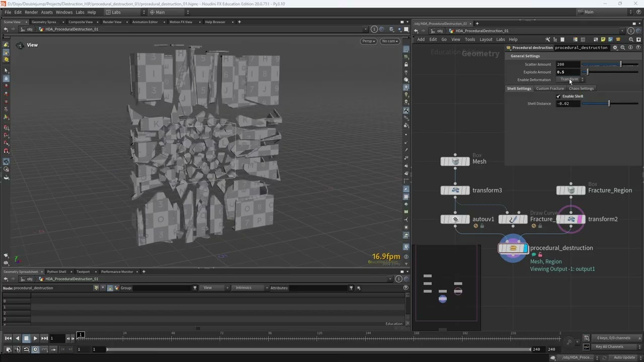Screen dimensions: 644x362
Task: Select the autouv1 node
Action: click(455, 219)
